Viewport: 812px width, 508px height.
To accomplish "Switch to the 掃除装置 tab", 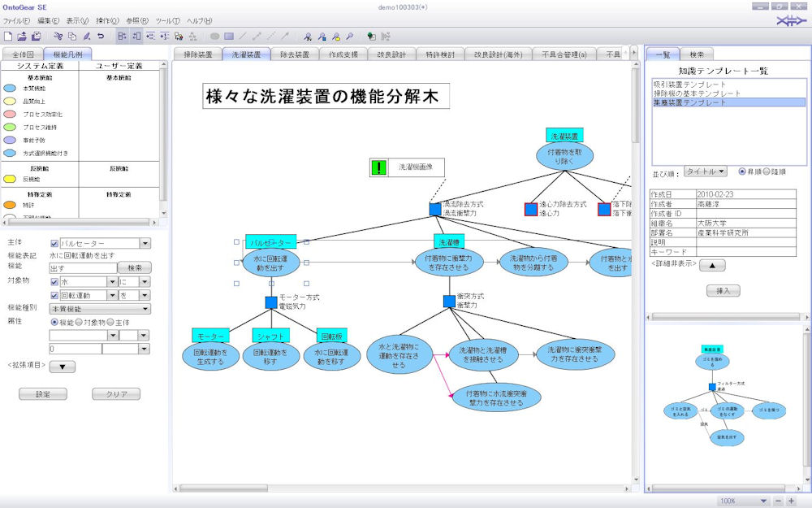I will [x=197, y=54].
